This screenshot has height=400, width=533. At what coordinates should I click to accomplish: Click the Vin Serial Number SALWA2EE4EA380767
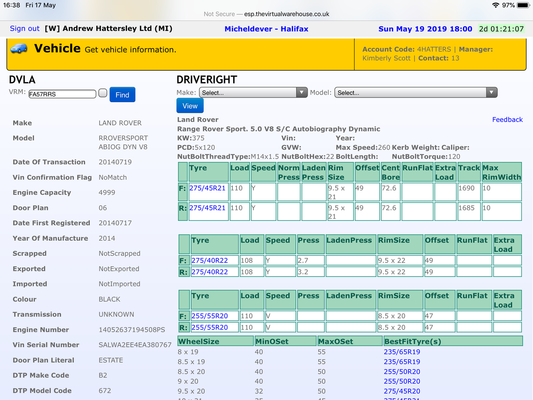(135, 345)
